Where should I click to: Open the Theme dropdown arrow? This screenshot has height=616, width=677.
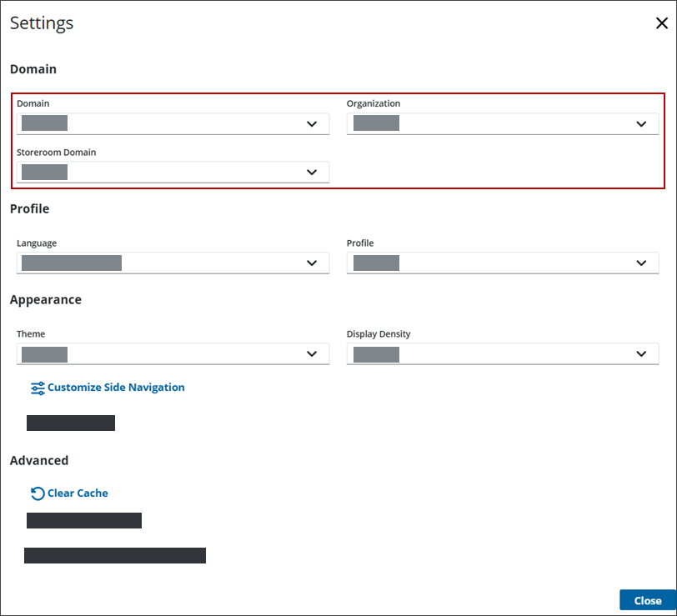click(x=312, y=354)
